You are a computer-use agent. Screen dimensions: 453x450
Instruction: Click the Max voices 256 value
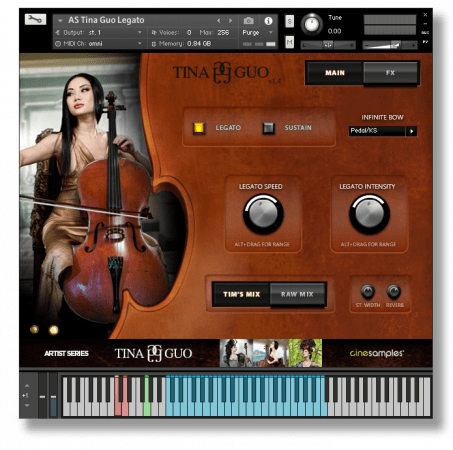223,33
